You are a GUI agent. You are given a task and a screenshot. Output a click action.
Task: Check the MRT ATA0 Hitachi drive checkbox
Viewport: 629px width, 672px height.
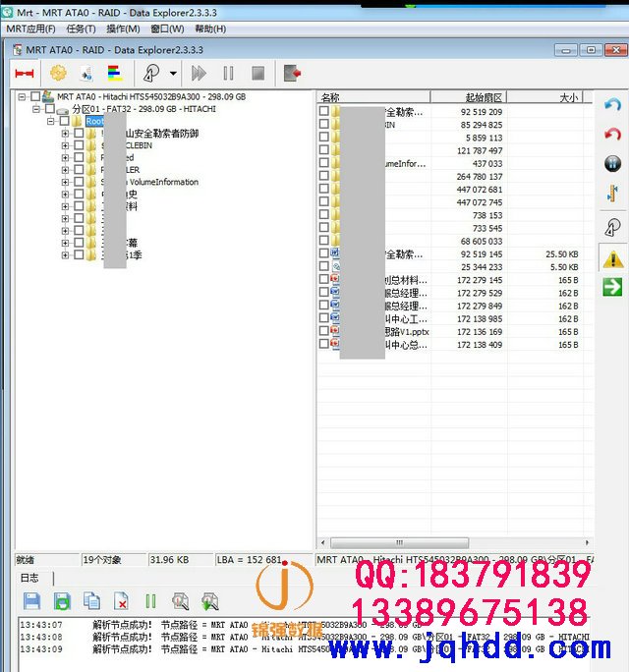[x=35, y=96]
